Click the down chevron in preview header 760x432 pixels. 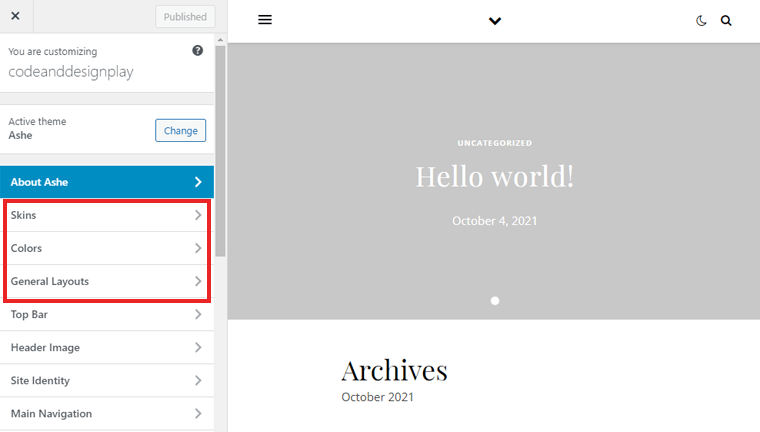point(494,21)
